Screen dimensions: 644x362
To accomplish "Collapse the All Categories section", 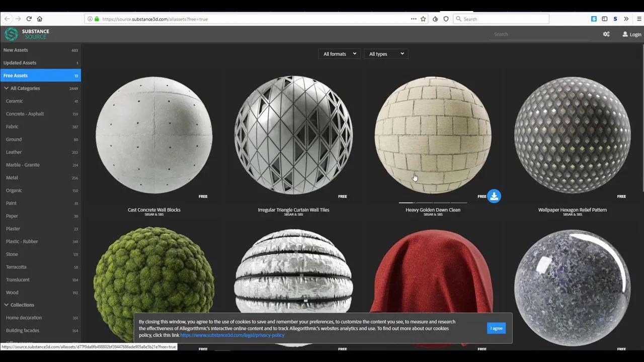I will click(x=6, y=88).
